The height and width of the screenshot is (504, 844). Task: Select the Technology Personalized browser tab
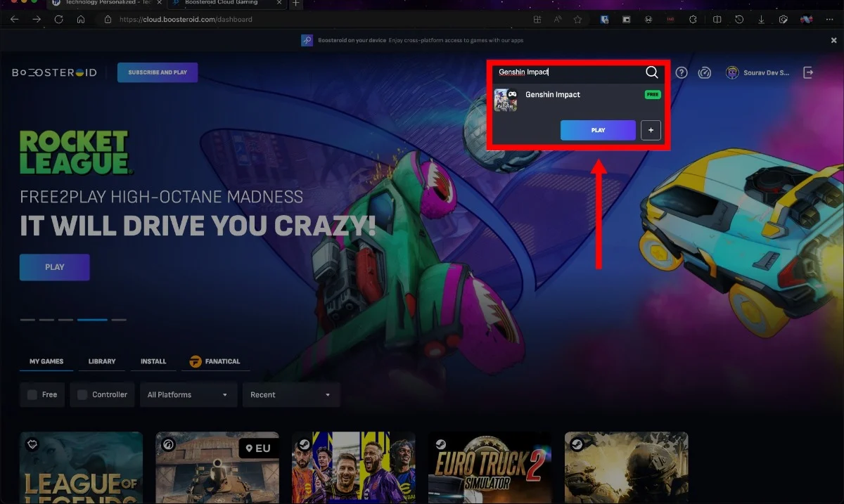105,4
